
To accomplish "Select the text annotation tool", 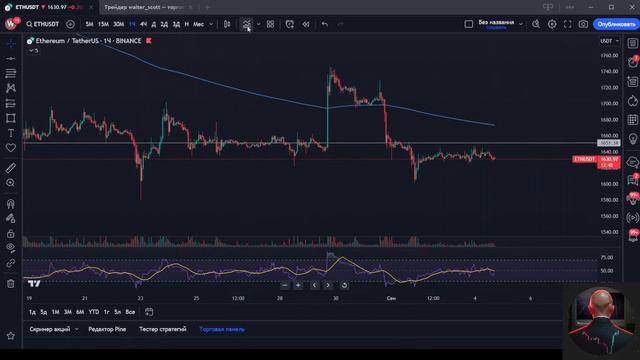I will [11, 133].
